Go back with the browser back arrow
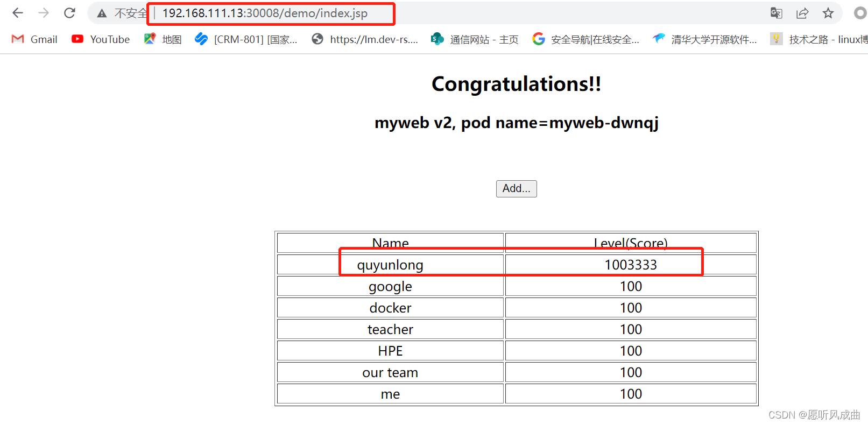This screenshot has height=425, width=868. [18, 13]
